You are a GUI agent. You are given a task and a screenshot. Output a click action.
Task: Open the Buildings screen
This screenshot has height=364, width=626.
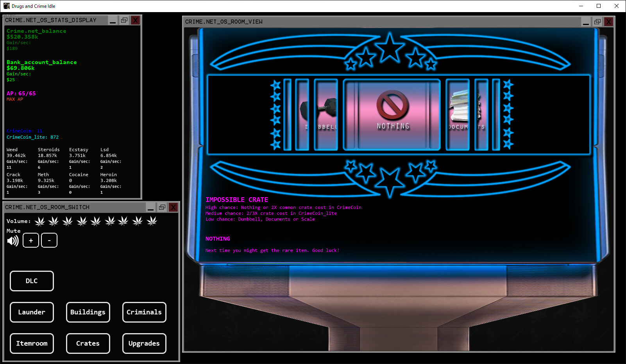(88, 312)
